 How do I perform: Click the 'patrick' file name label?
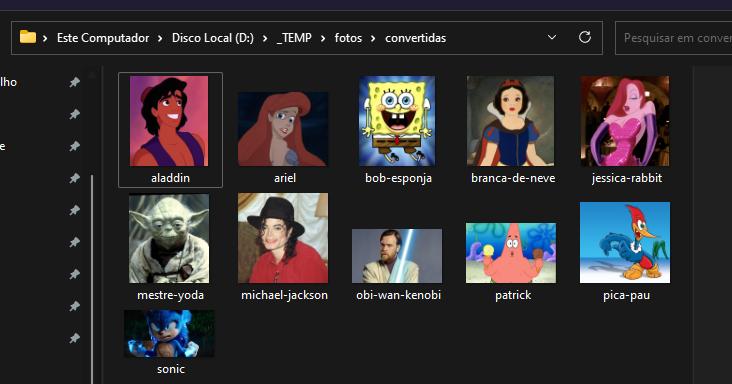pyautogui.click(x=513, y=295)
